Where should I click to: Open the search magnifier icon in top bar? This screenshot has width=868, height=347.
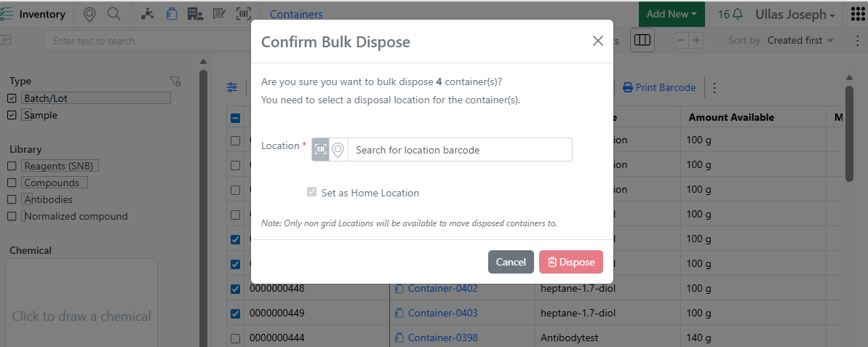point(114,15)
